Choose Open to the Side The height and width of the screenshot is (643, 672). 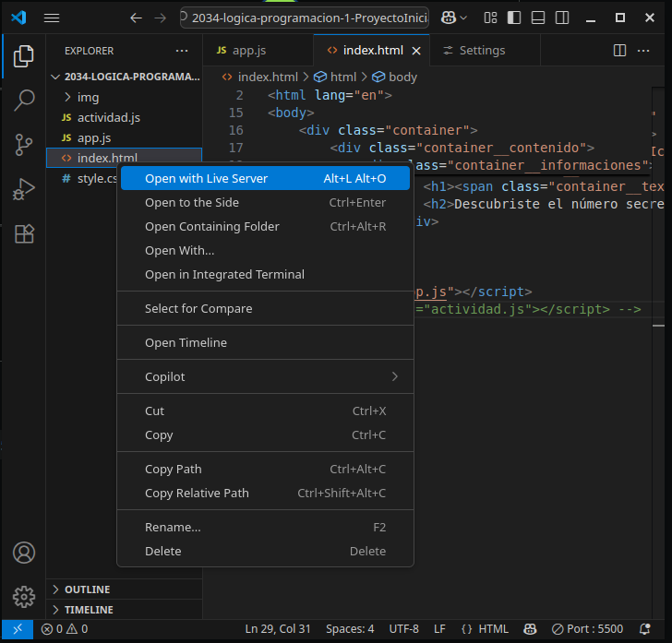tap(265, 202)
